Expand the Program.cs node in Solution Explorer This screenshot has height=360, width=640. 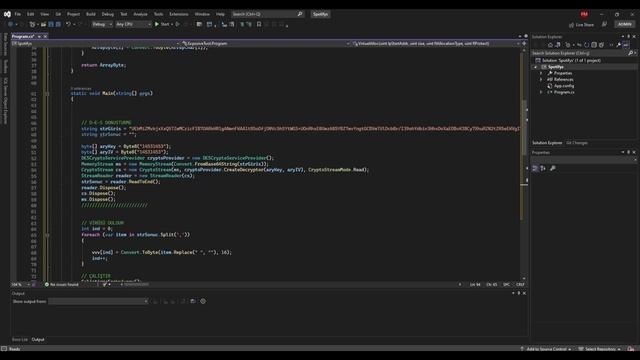(542, 93)
